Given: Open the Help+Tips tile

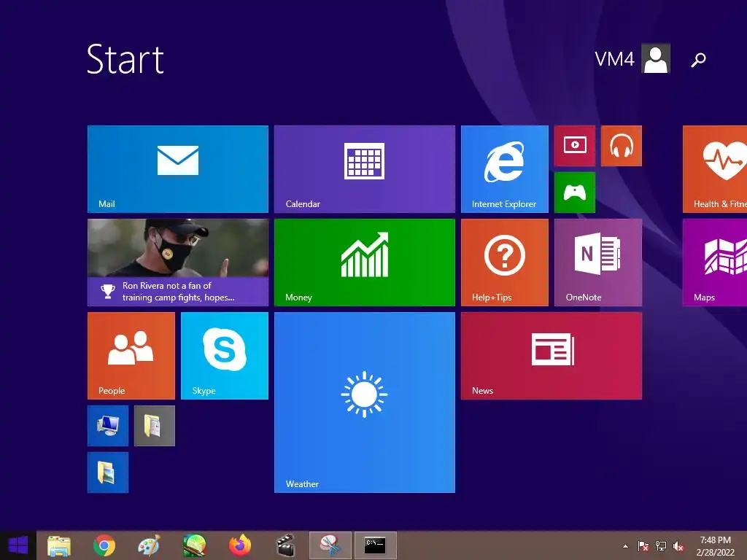Looking at the screenshot, I should coord(505,262).
